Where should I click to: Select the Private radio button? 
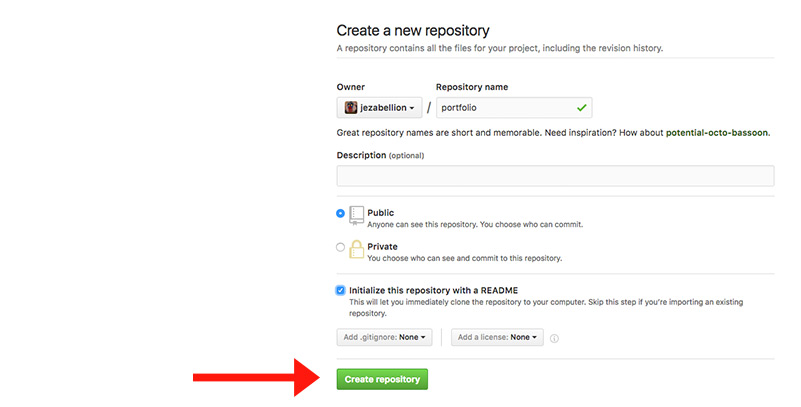point(340,247)
